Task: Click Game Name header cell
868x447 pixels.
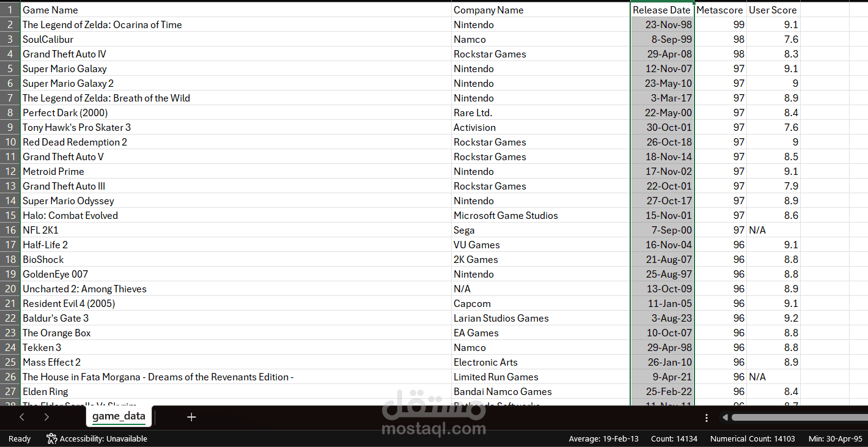Action: click(236, 10)
